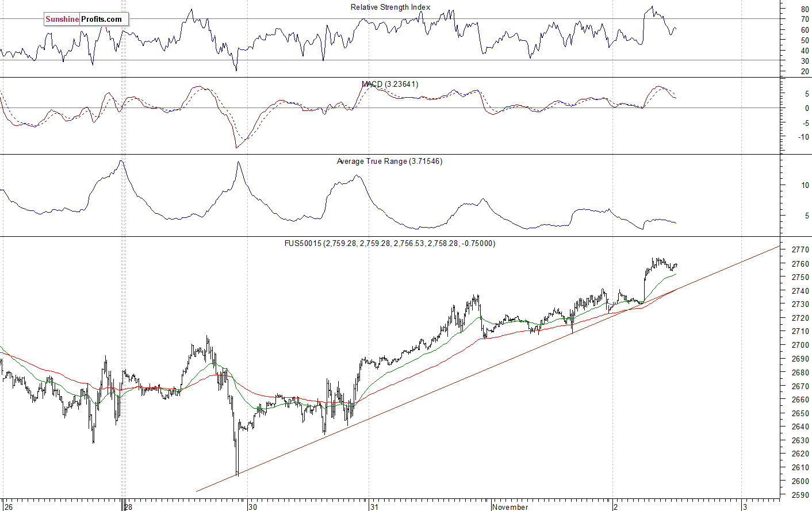812x511 pixels.
Task: Click the 30 date marker
Action: [252, 507]
